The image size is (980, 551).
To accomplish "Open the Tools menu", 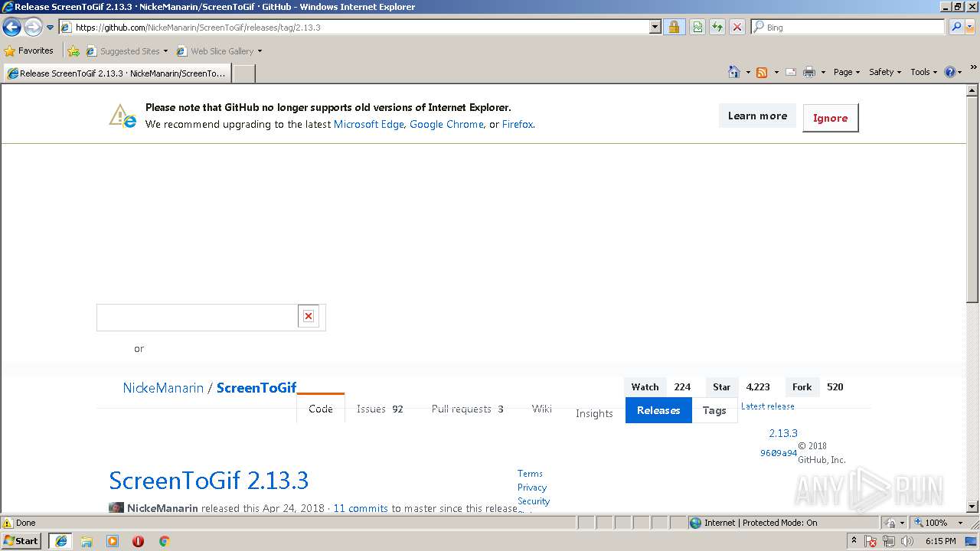I will 924,72.
